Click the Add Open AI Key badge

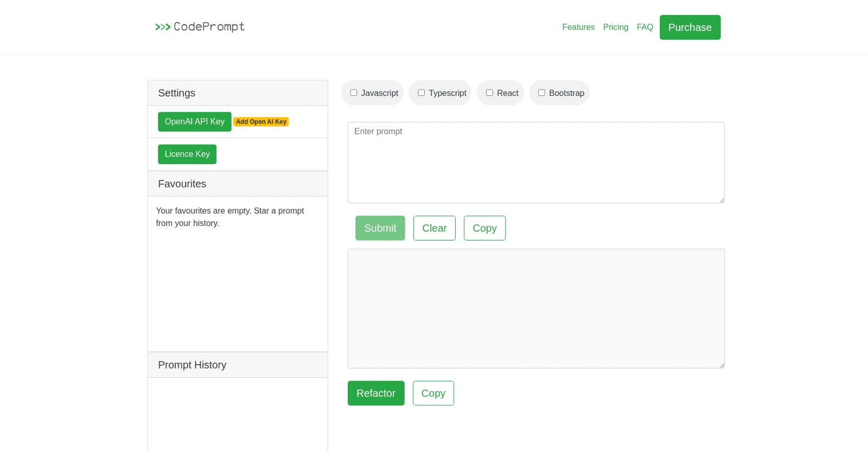tap(261, 122)
